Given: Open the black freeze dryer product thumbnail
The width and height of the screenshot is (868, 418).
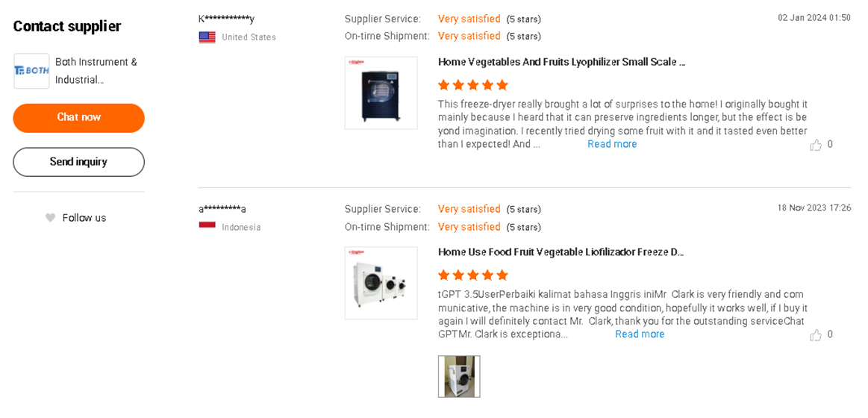Looking at the screenshot, I should coord(381,93).
